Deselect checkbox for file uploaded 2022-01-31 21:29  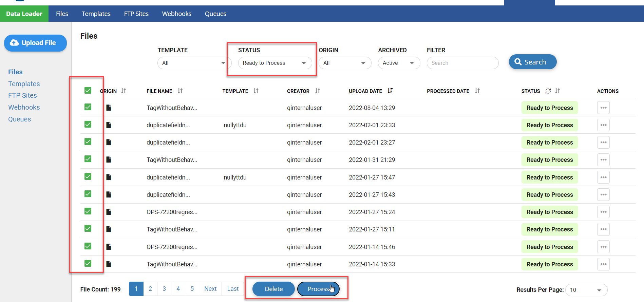[88, 159]
